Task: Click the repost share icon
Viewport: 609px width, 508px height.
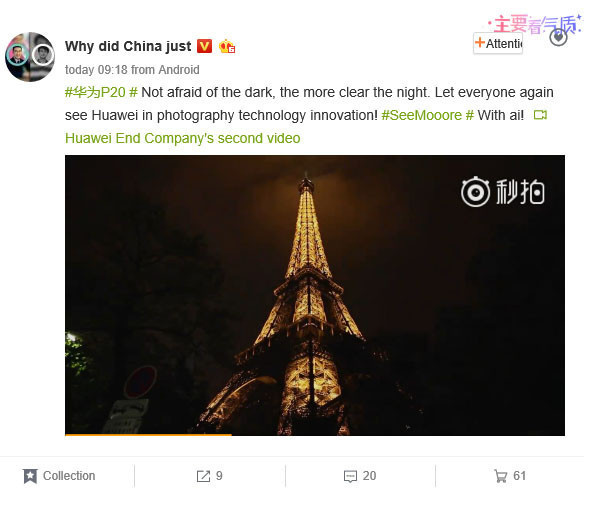Action: coord(203,476)
